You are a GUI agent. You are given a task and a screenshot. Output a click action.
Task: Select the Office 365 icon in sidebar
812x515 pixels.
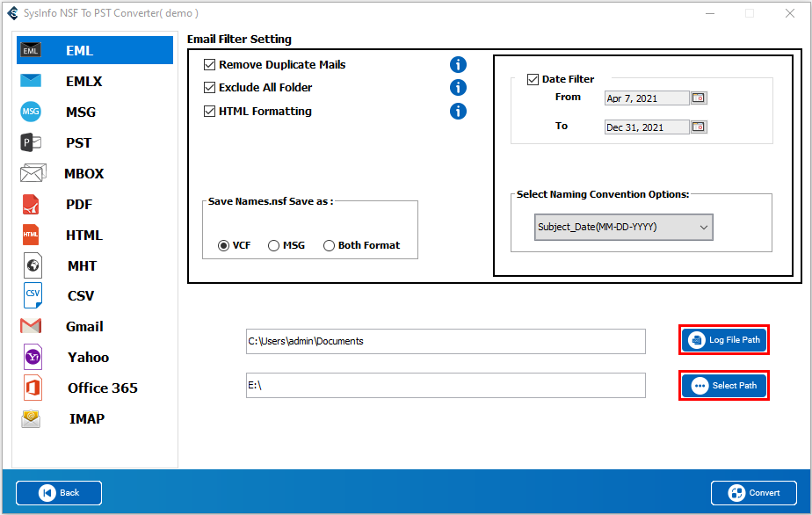coord(31,388)
